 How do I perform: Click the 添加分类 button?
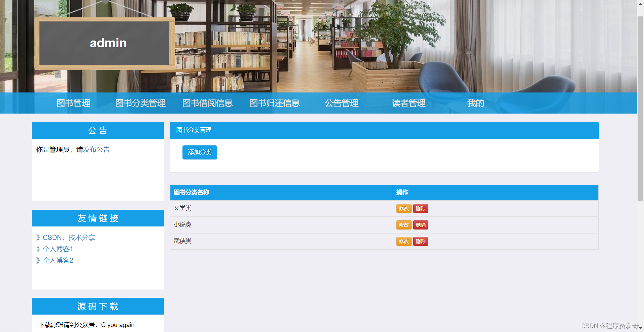(200, 152)
